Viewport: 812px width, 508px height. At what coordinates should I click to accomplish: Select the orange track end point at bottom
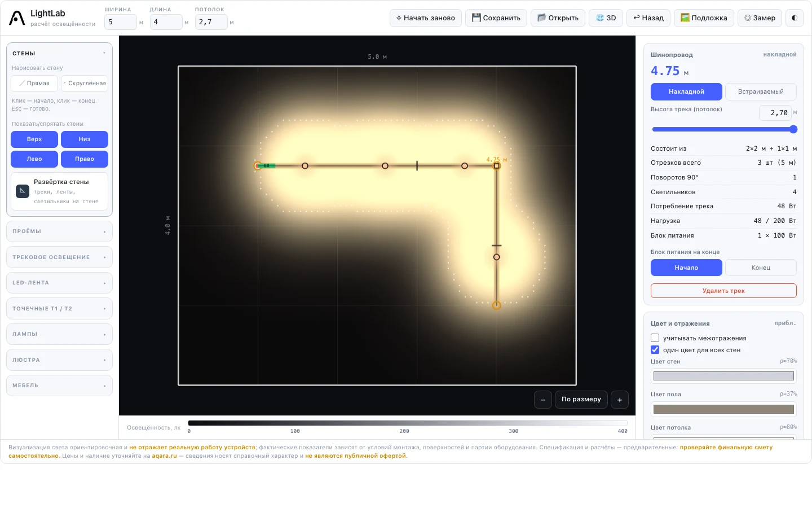(x=497, y=305)
